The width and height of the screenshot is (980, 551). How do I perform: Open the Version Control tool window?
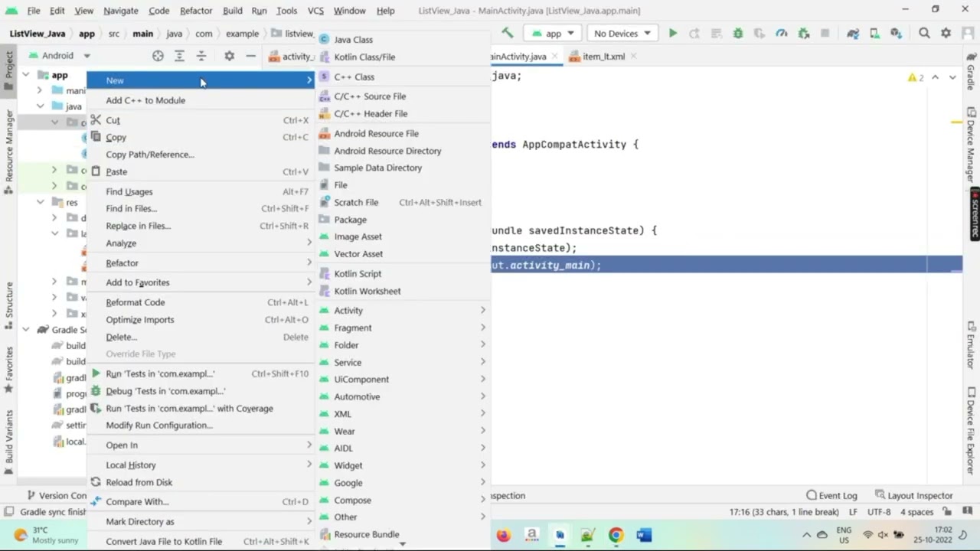tap(57, 496)
